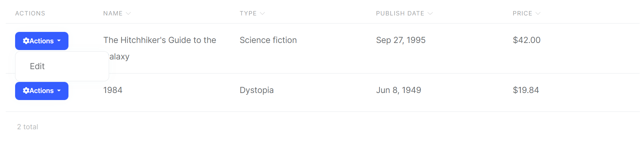Click sort chevron beside PRICE header

pos(538,13)
